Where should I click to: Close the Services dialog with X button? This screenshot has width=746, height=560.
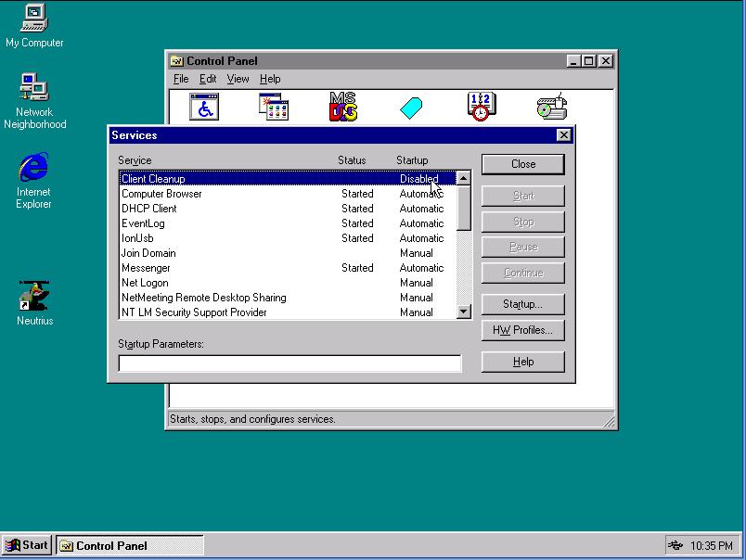pos(564,135)
